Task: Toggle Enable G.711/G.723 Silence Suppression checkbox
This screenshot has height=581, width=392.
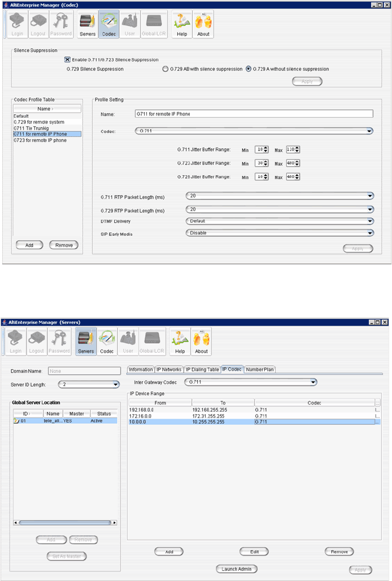Action: pyautogui.click(x=68, y=59)
